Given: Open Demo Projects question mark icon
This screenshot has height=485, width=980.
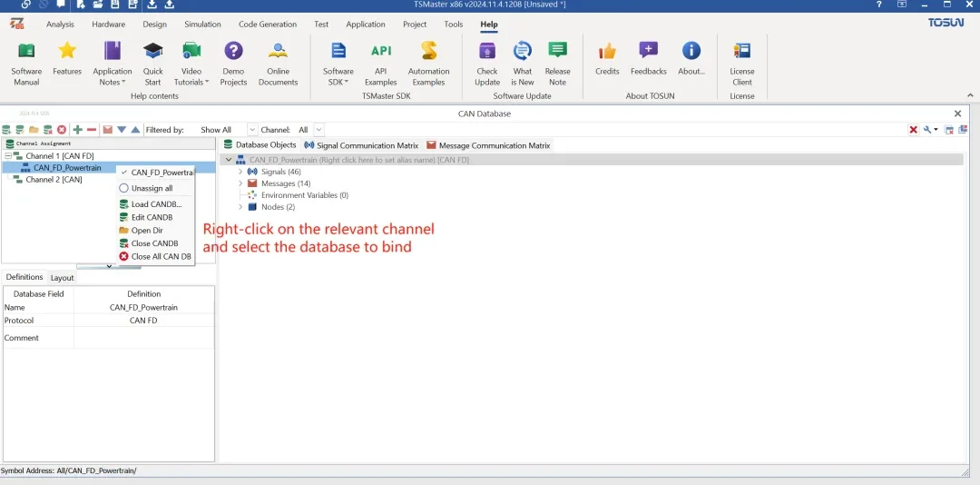Looking at the screenshot, I should tap(233, 51).
